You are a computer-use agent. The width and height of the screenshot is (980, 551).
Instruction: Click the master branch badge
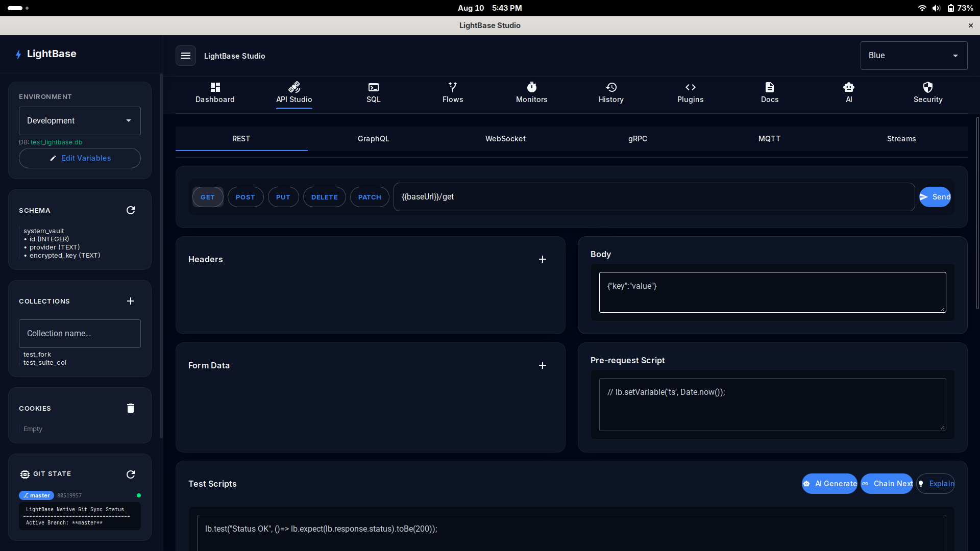[36, 495]
